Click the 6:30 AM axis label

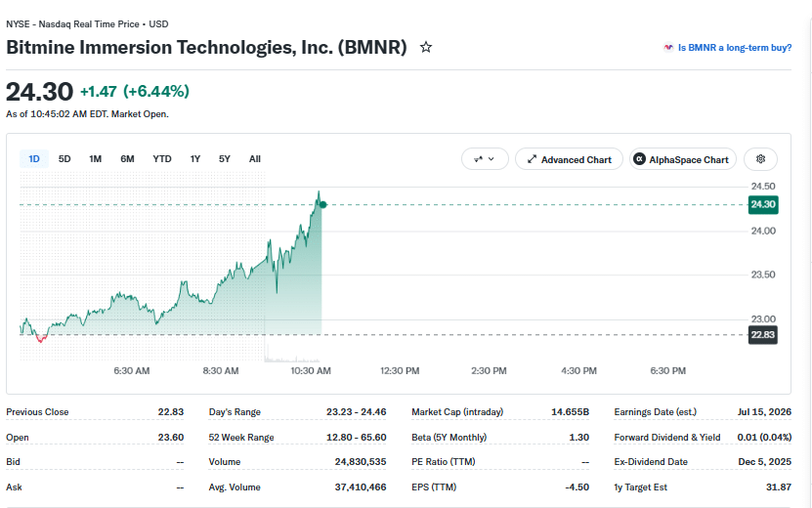[x=132, y=371]
